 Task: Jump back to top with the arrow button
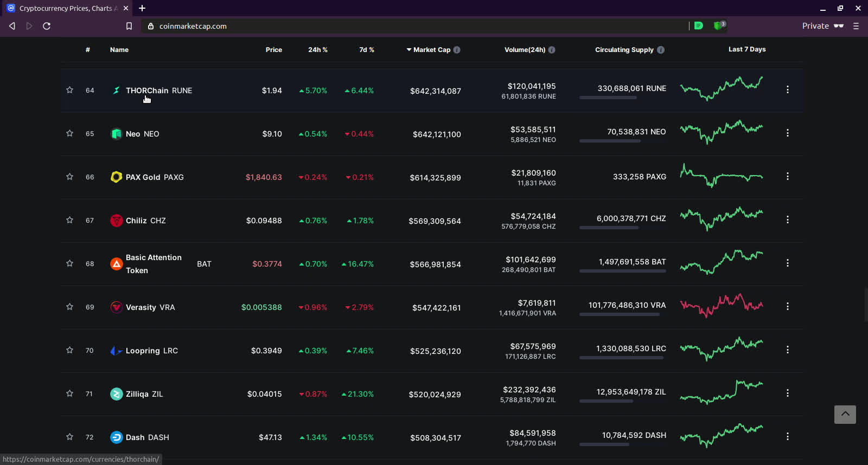coord(845,415)
